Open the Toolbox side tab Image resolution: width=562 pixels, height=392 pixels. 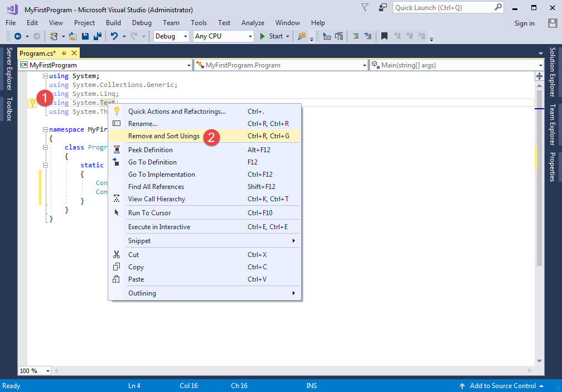(9, 109)
